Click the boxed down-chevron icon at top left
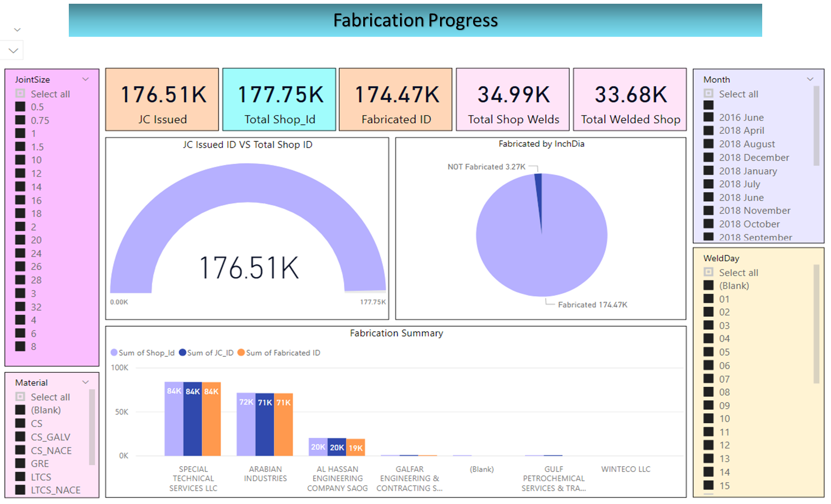This screenshot has width=831, height=504. pos(13,51)
